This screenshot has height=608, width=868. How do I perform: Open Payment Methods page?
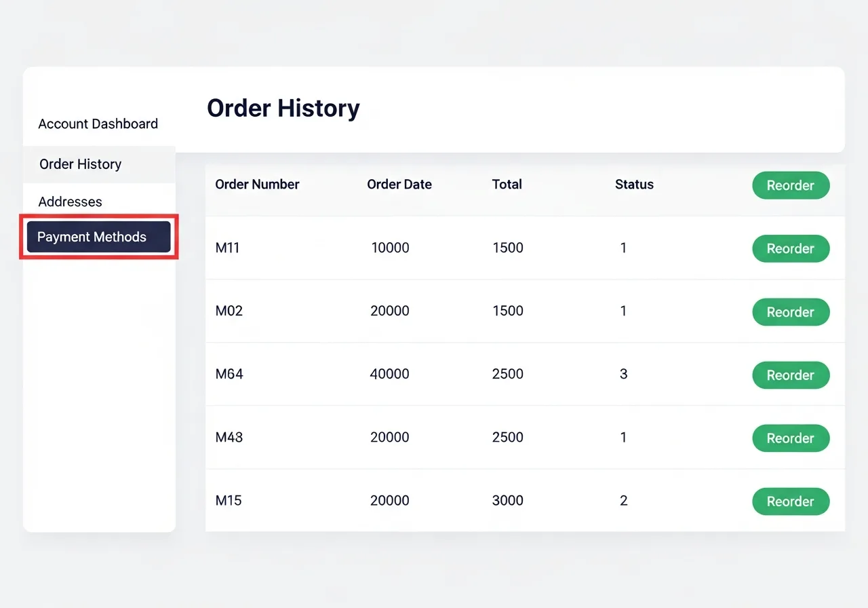tap(98, 237)
